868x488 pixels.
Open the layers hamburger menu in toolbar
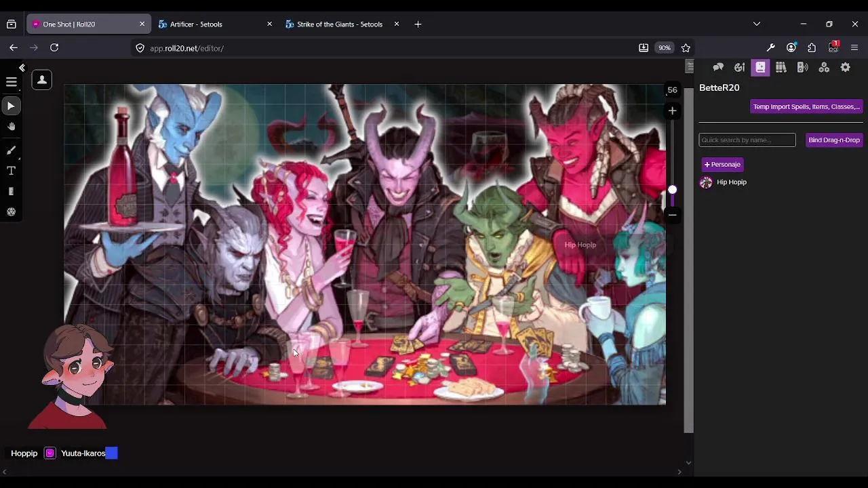point(12,82)
